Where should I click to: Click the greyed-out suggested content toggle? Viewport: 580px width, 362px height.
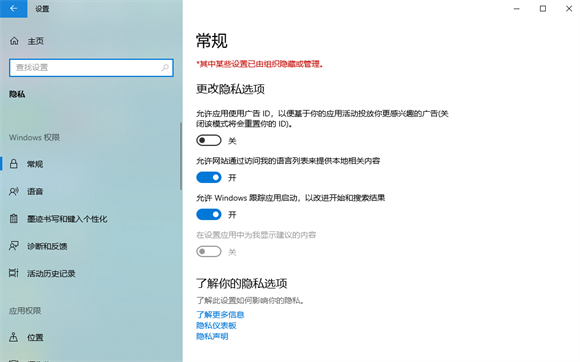click(x=209, y=252)
